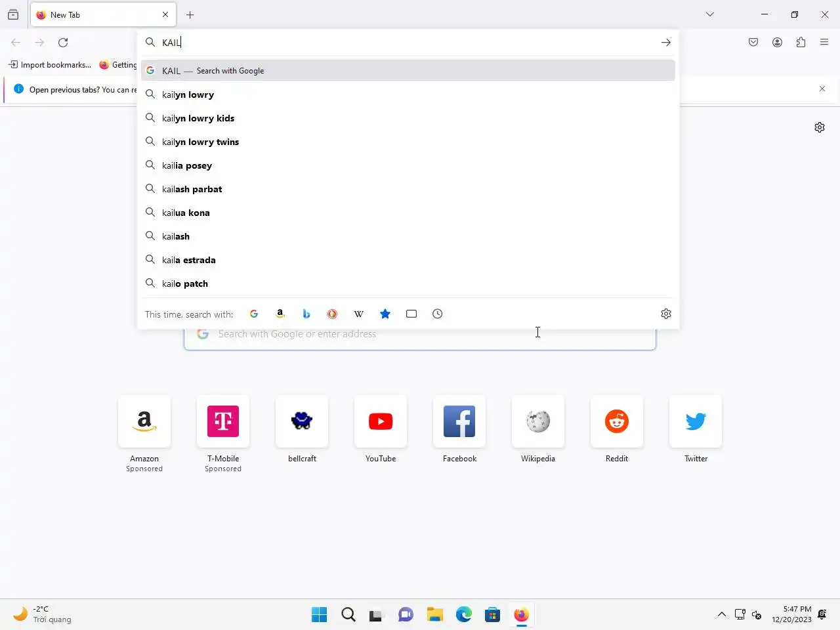Reload the current page
This screenshot has height=630, width=840.
point(63,43)
